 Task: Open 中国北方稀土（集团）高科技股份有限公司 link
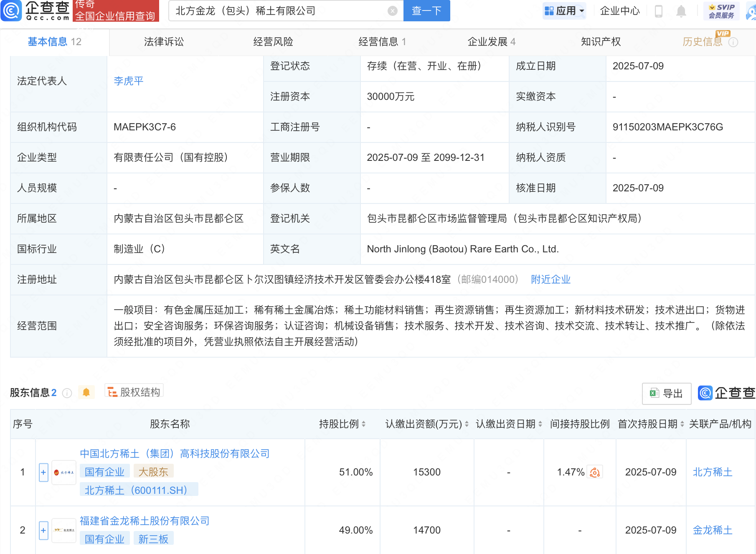point(175,454)
